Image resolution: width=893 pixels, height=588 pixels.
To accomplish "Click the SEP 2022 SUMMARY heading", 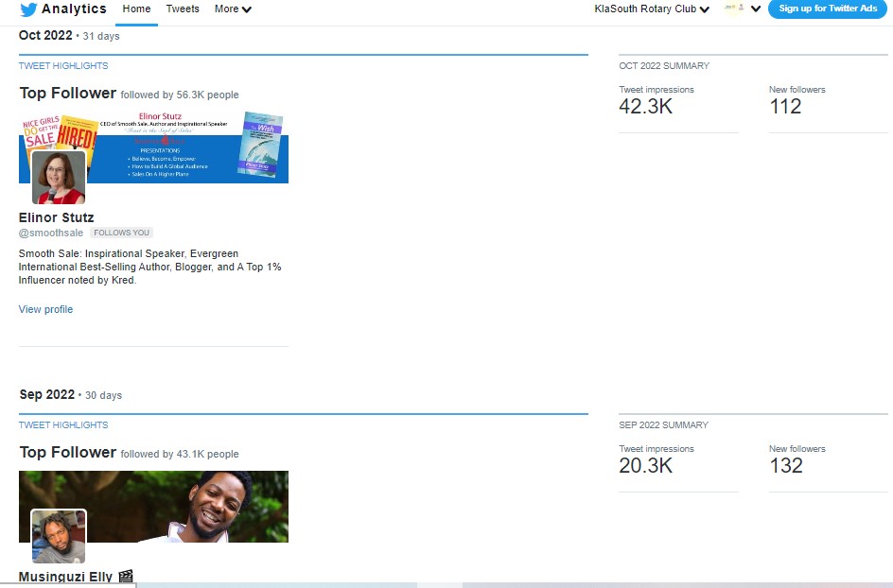I will 663,425.
